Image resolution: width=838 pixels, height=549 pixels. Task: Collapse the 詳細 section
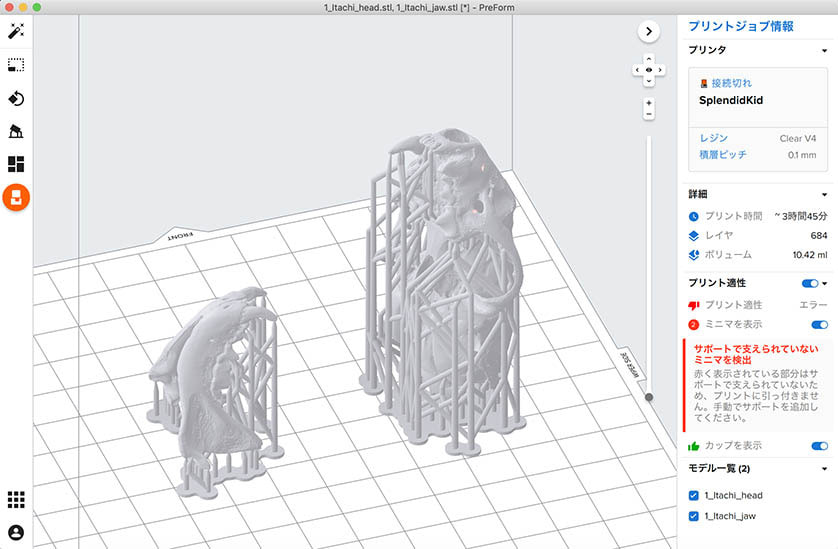823,195
